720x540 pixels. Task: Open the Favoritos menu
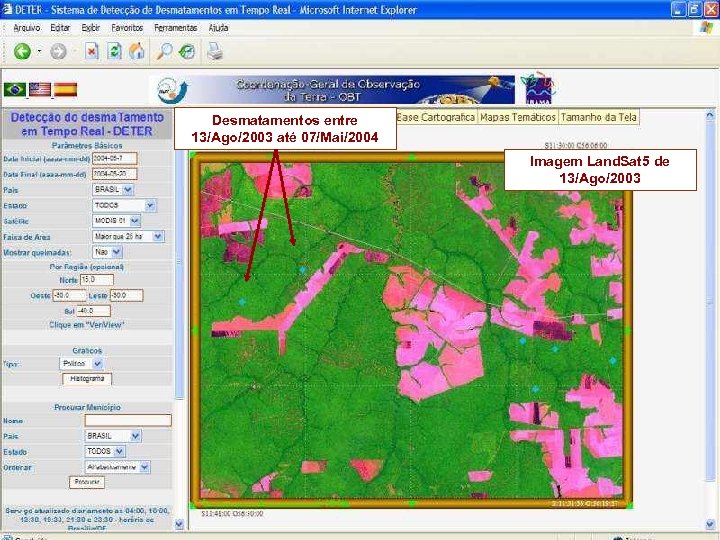127,28
